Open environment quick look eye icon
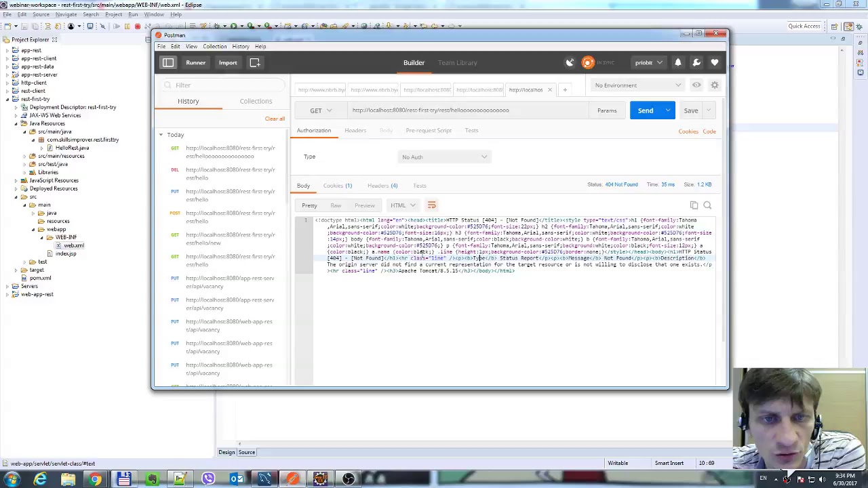Image resolution: width=868 pixels, height=488 pixels. coord(696,85)
